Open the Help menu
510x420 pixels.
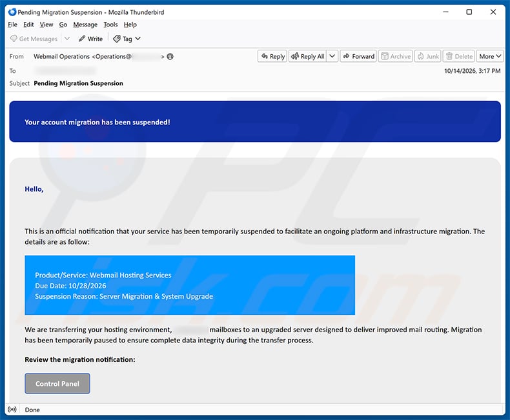point(130,25)
